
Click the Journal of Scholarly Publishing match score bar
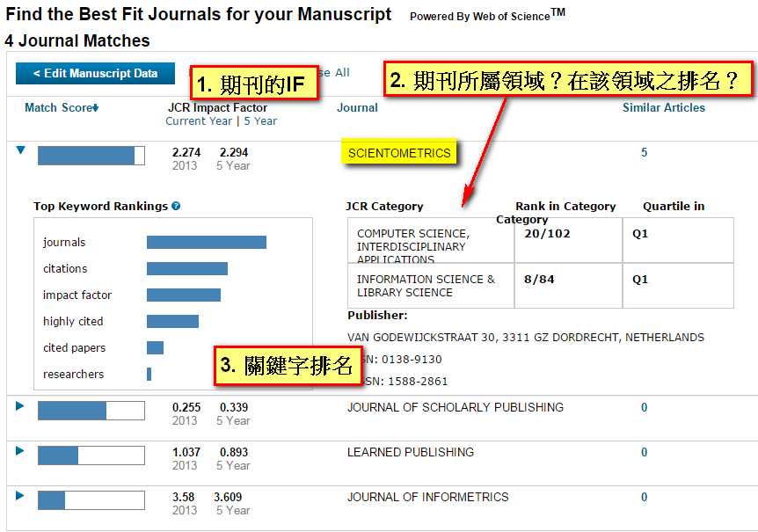tap(91, 411)
